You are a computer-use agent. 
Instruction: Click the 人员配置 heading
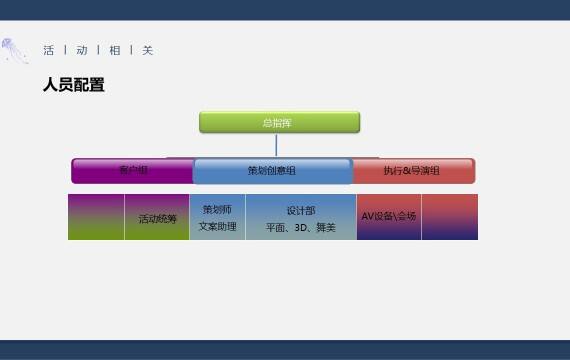click(x=74, y=85)
